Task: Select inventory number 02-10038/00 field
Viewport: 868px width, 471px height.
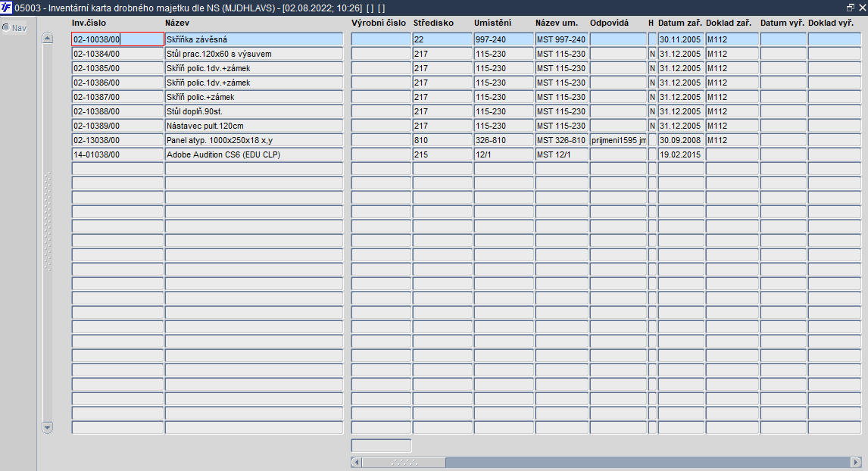Action: point(118,39)
